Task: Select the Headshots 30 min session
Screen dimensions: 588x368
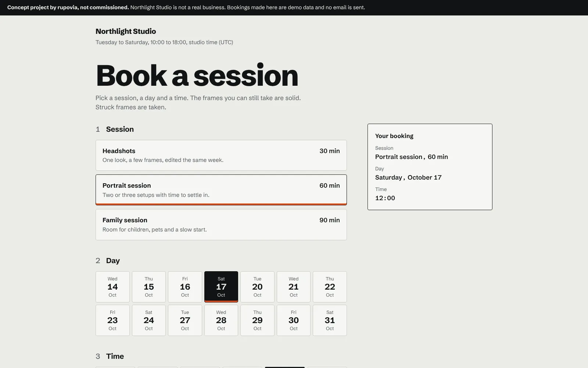Action: point(221,155)
